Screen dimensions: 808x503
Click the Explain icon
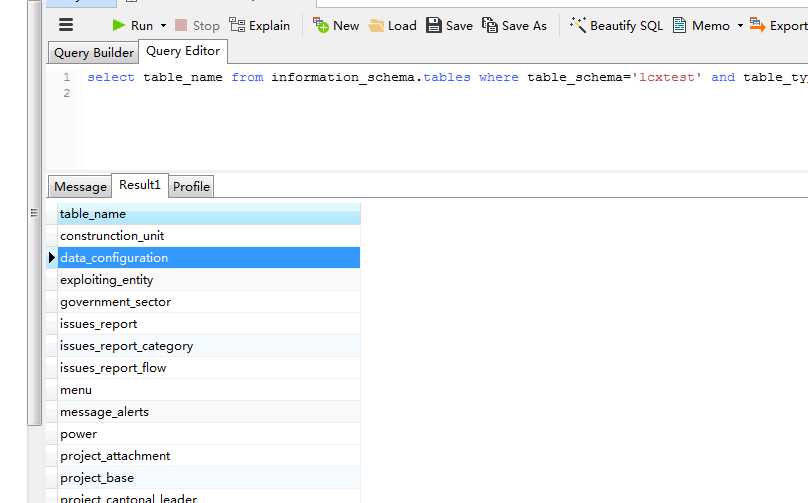237,25
